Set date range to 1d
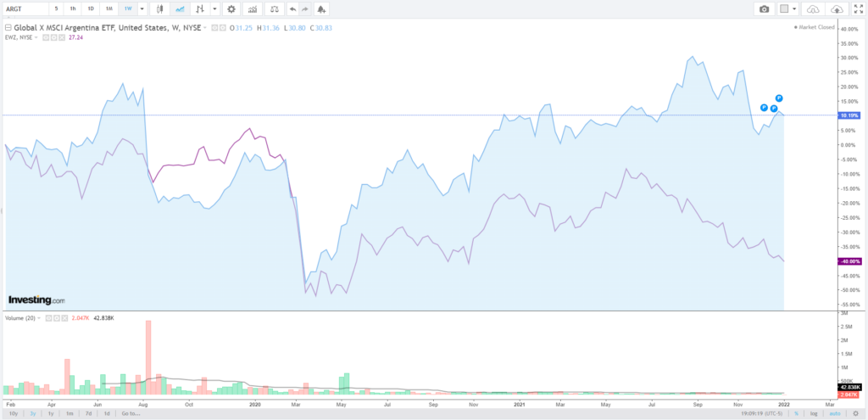This screenshot has height=420, width=868. [x=106, y=413]
